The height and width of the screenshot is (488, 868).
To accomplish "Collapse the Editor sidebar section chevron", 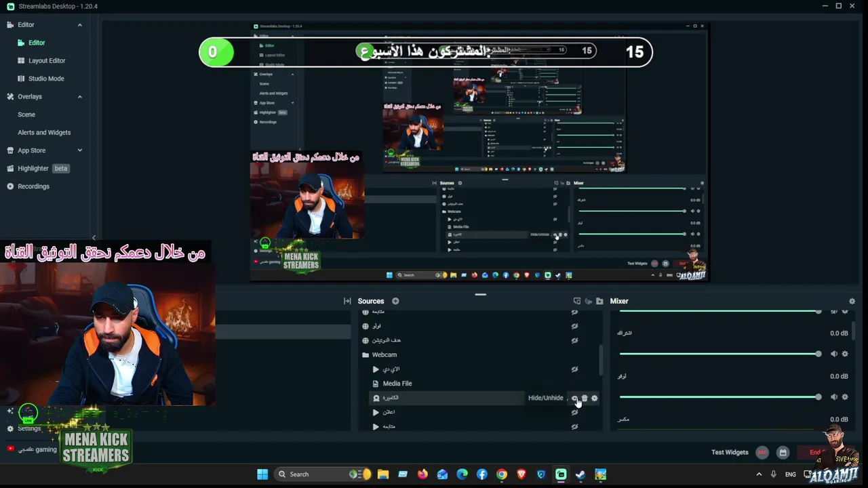I will (x=79, y=25).
